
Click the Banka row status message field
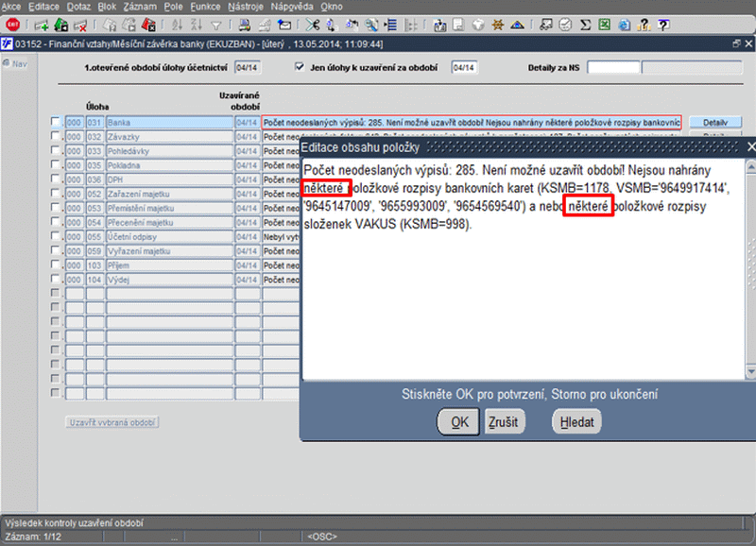(472, 123)
